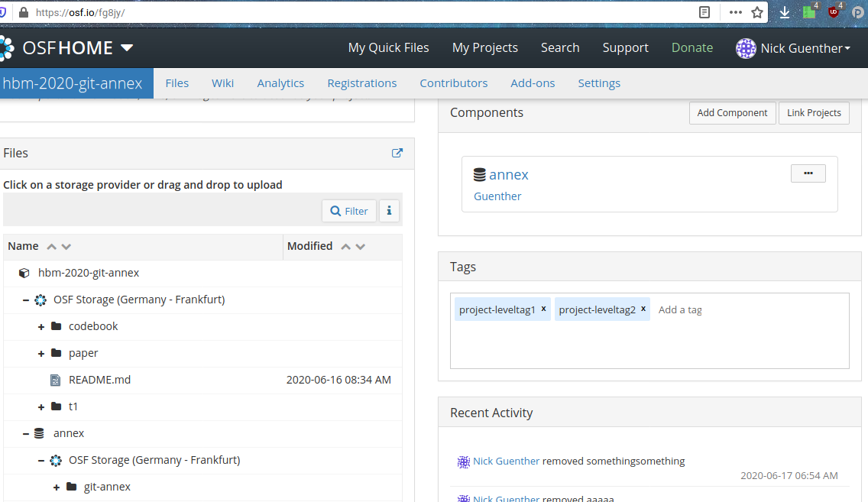The height and width of the screenshot is (502, 868).
Task: Sort Name column ascending
Action: (51, 246)
